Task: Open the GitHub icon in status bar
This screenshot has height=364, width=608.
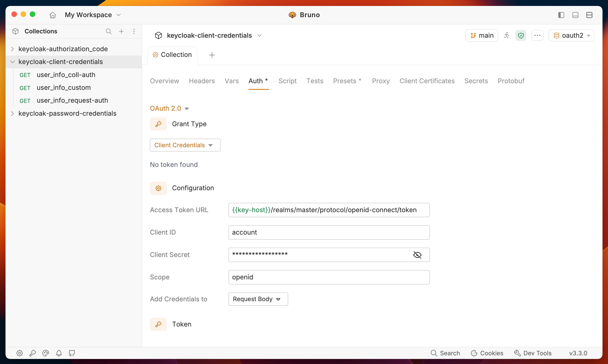Action: click(72, 353)
